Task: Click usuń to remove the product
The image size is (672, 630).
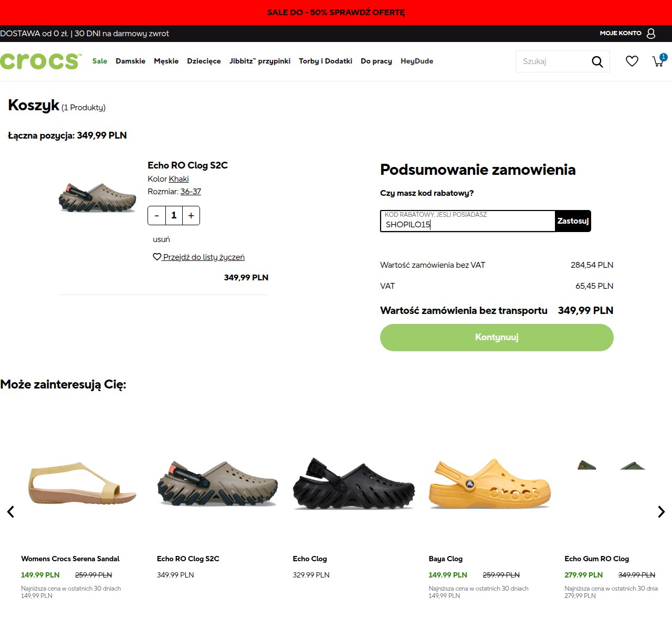Action: 161,239
